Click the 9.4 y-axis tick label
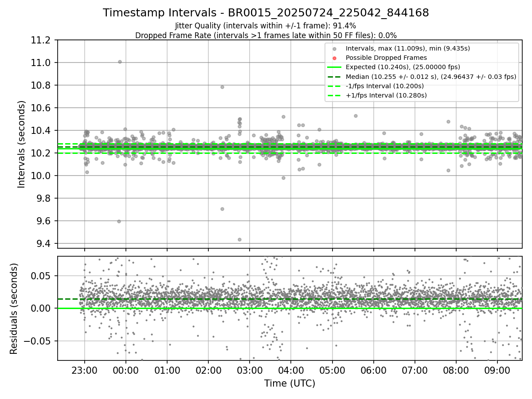Viewport: 532px width, 399px height. click(44, 244)
